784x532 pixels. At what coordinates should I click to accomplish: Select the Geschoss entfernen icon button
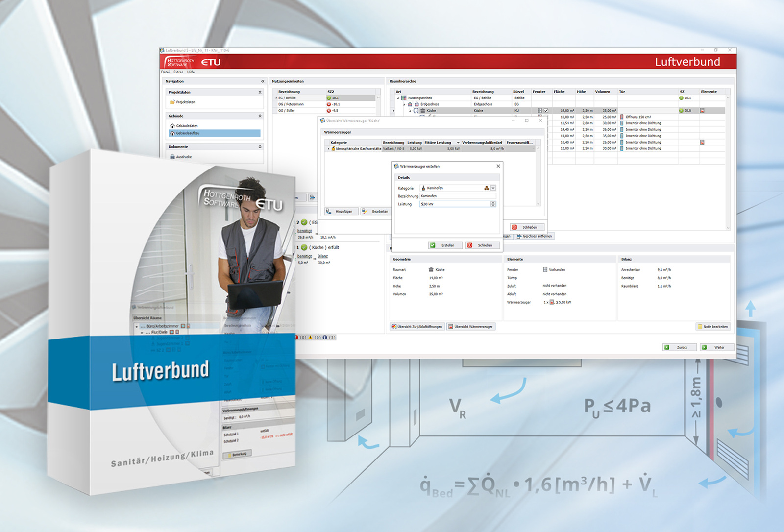point(518,236)
